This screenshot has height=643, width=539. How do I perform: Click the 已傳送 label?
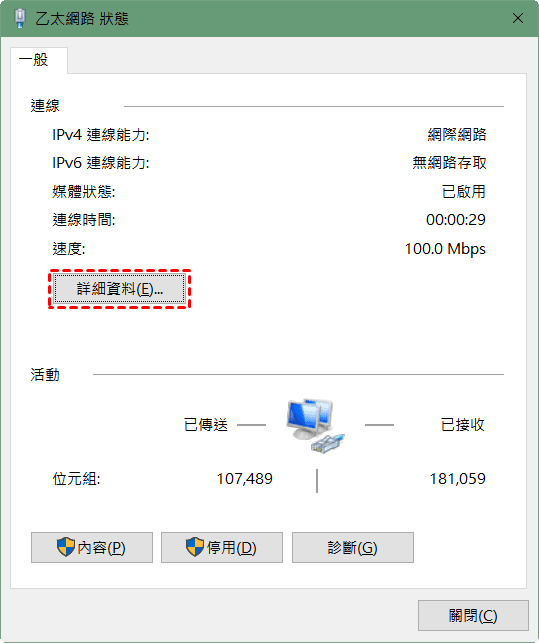(206, 425)
